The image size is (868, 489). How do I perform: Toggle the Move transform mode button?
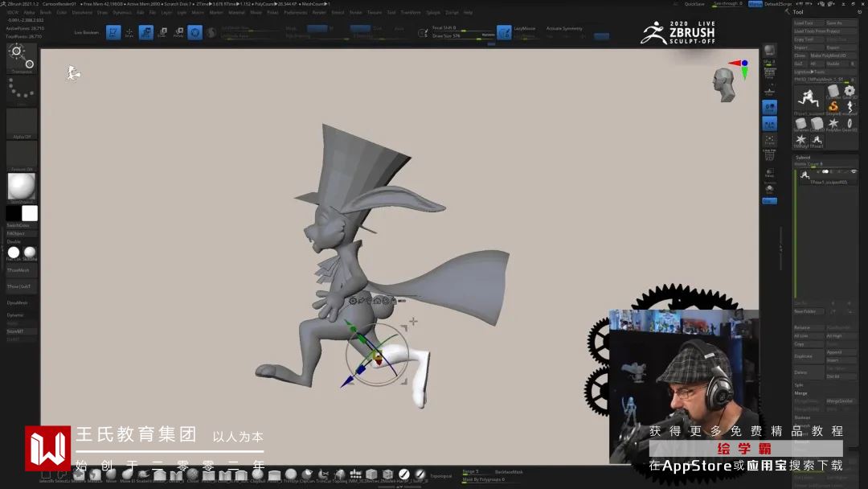pos(146,32)
